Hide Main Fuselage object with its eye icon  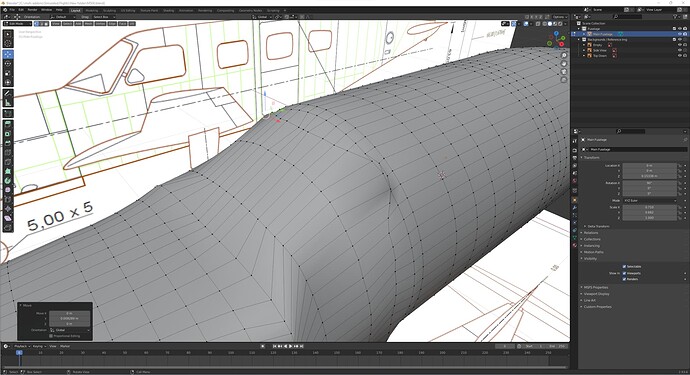[679, 34]
